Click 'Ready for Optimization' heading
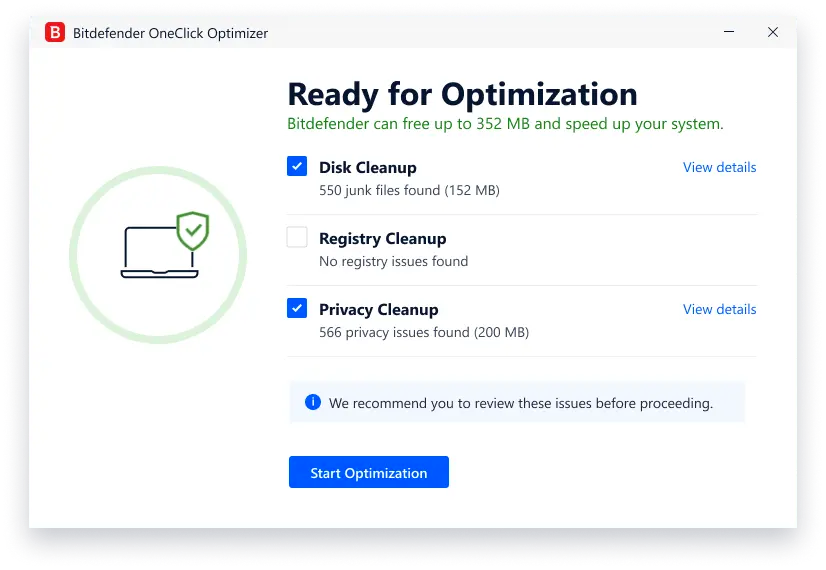Image resolution: width=826 pixels, height=570 pixels. click(463, 95)
